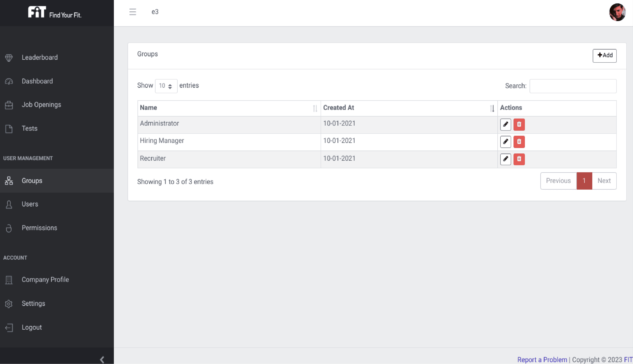The width and height of the screenshot is (633, 364).
Task: Edit the Recruiter group
Action: [505, 159]
